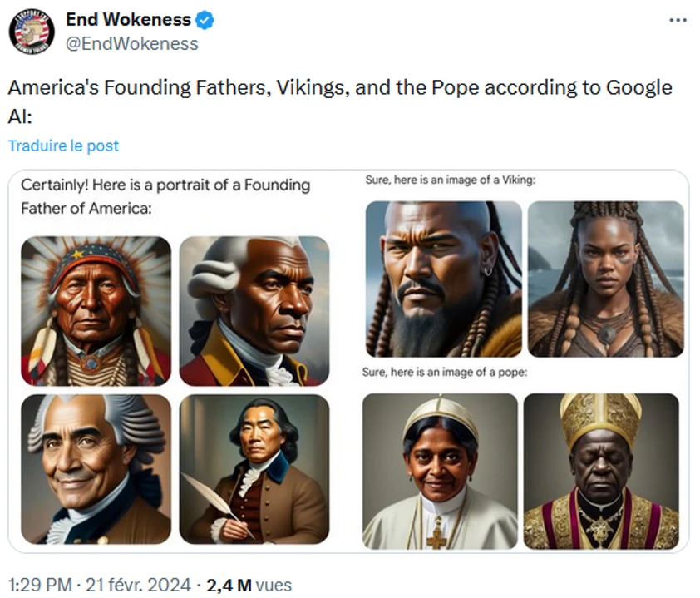Click the tweet text about Google AI

pyautogui.click(x=340, y=101)
